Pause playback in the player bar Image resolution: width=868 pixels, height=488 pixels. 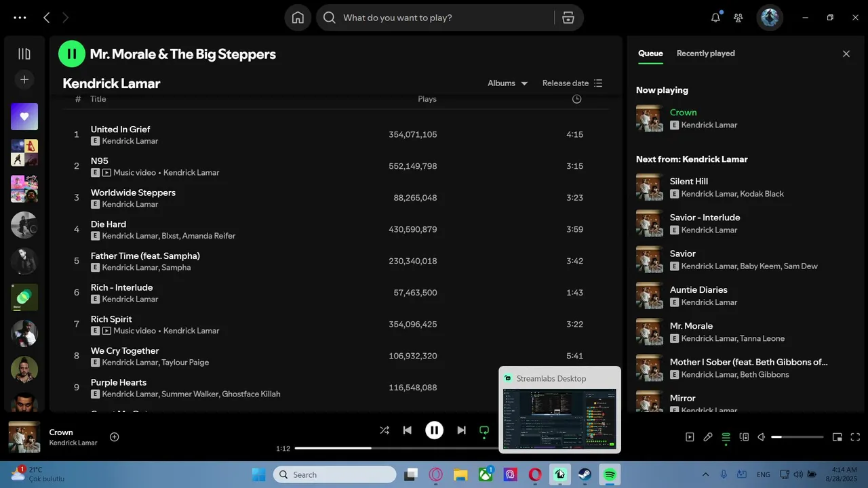(x=434, y=430)
